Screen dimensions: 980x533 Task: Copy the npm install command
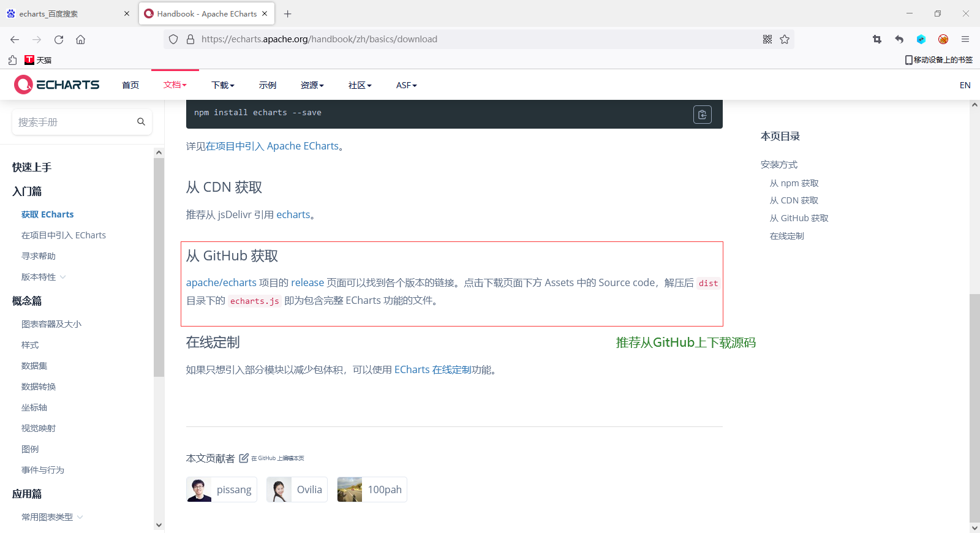[702, 115]
